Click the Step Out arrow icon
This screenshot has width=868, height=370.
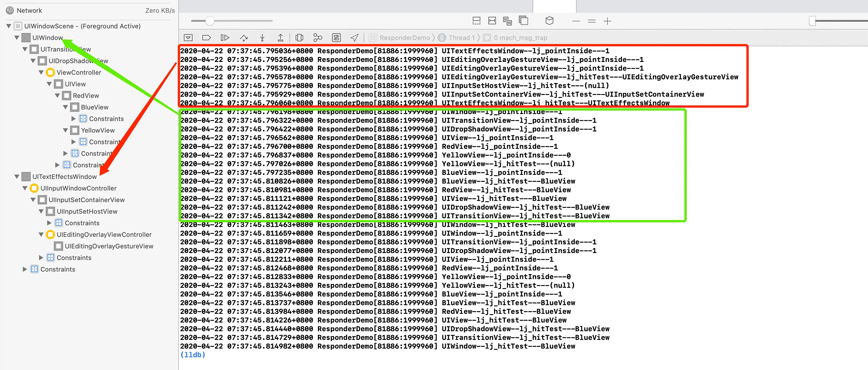point(280,38)
